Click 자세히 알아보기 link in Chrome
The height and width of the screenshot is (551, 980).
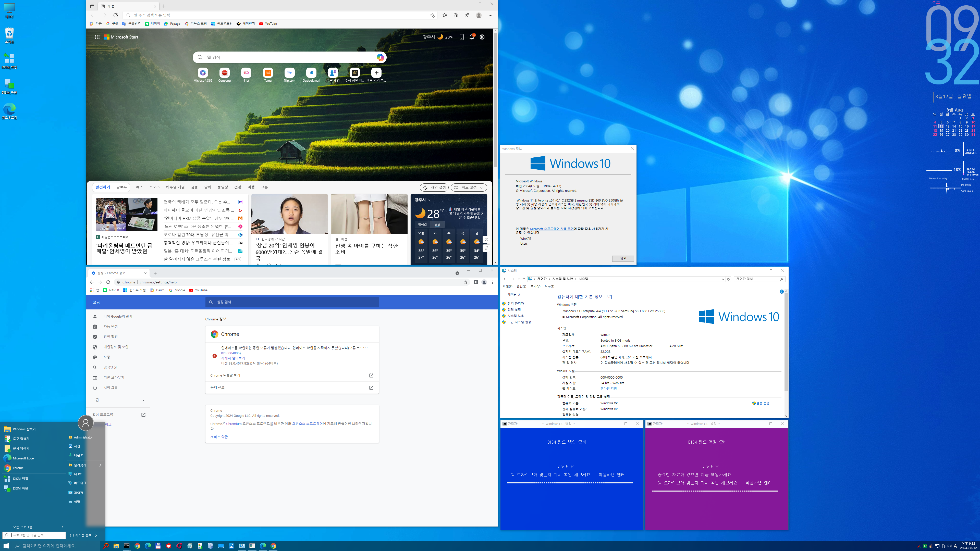click(x=233, y=358)
